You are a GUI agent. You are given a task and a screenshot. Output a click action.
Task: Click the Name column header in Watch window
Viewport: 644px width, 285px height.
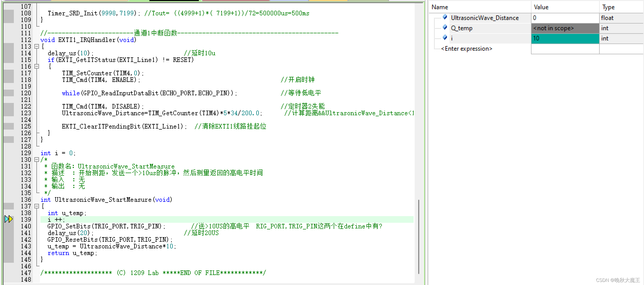coord(439,7)
